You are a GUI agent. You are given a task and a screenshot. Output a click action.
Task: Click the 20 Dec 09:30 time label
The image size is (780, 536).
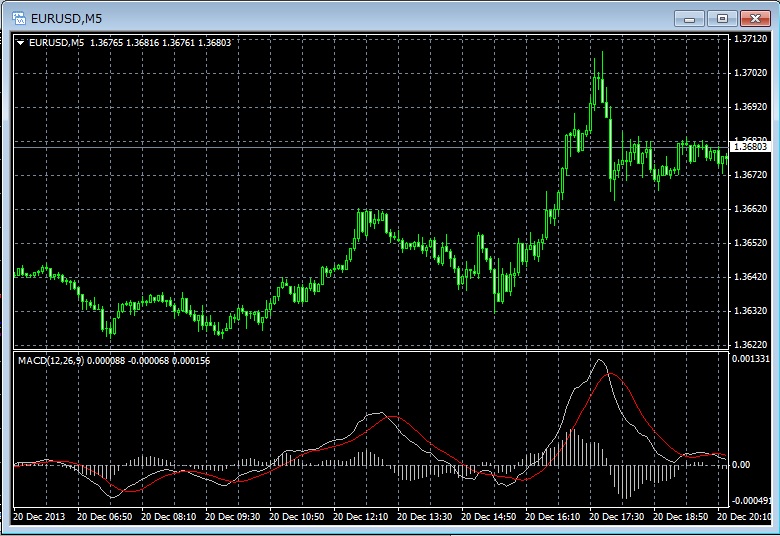tap(232, 517)
